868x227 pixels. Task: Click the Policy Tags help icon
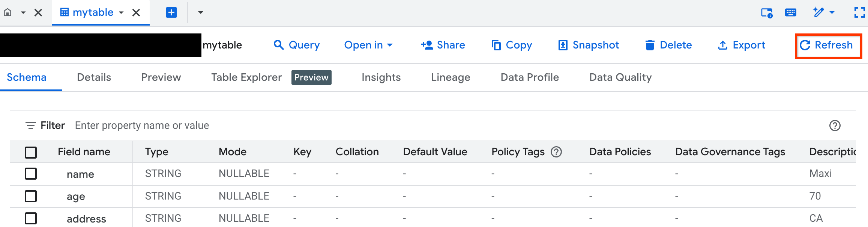[556, 152]
